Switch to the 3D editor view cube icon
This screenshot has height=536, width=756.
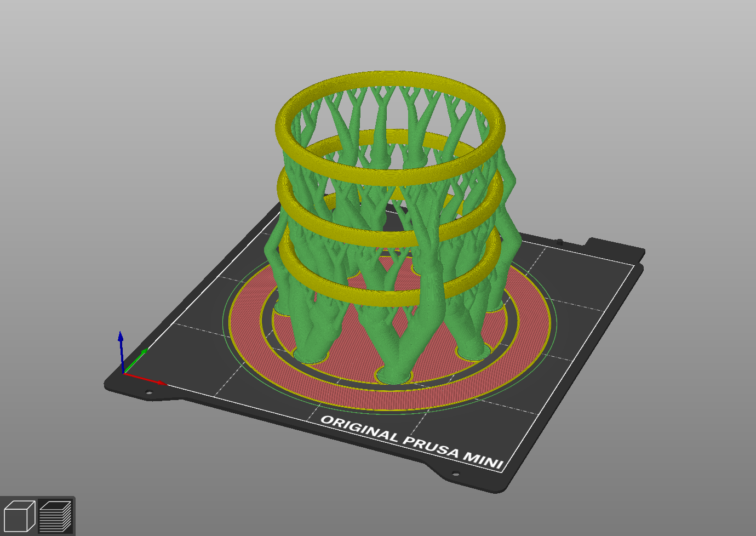pos(19,516)
